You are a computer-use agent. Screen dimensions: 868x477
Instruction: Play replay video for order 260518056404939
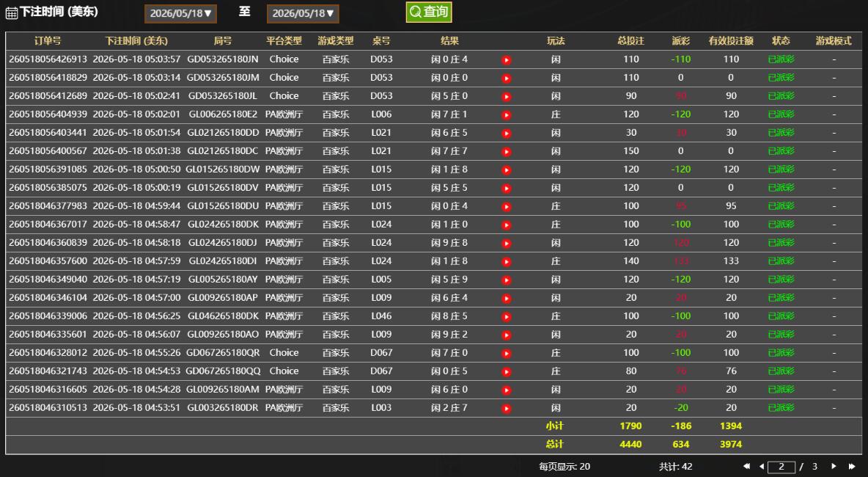[x=506, y=114]
